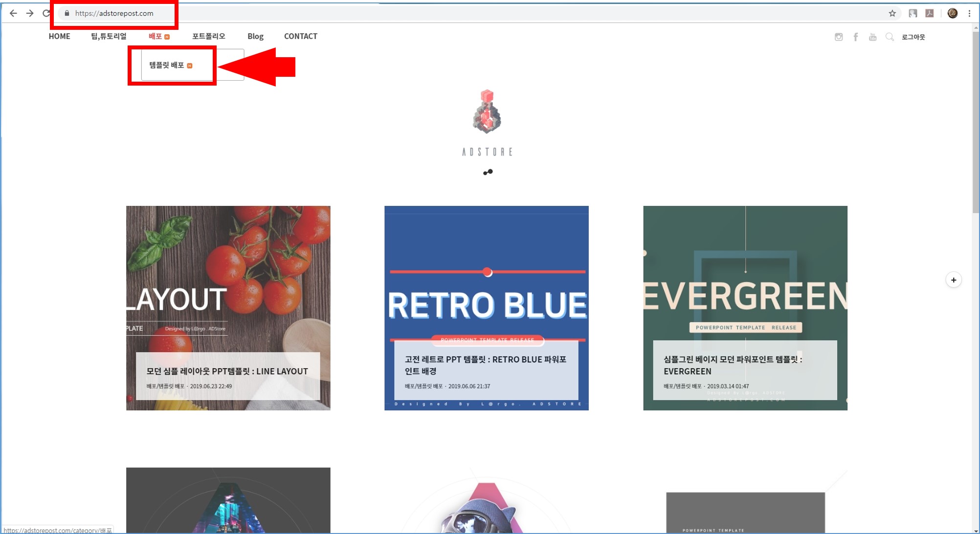Bookmark this page with star icon

pos(892,13)
